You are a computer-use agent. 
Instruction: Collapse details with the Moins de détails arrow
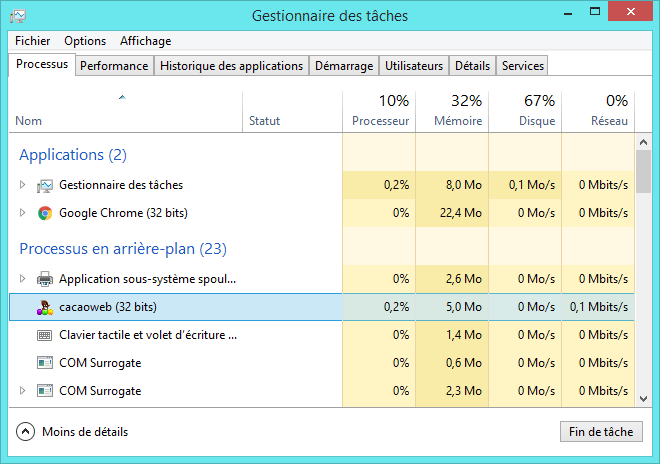26,432
